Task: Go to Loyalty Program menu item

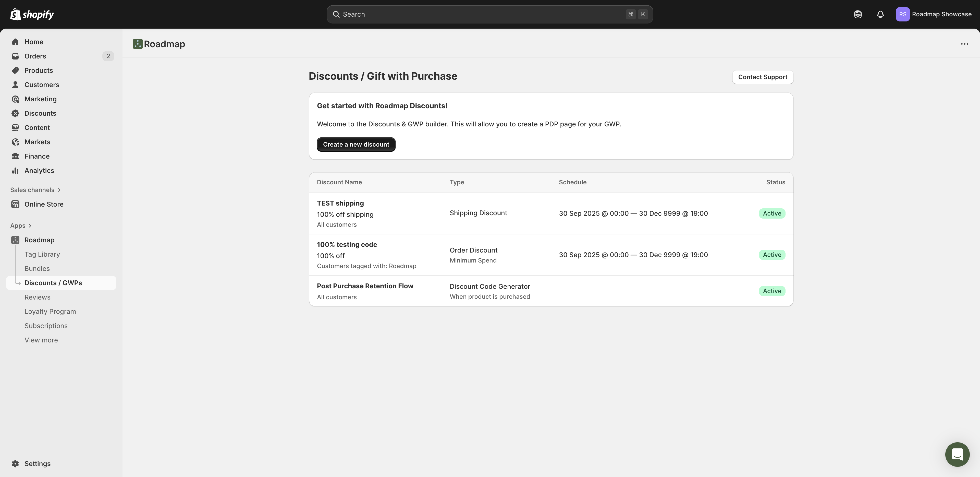Action: 50,311
